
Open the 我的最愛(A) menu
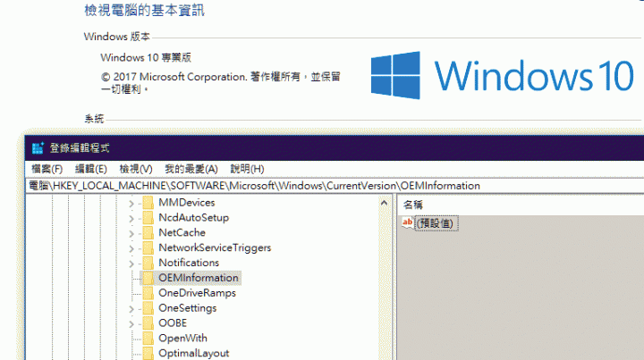(x=191, y=169)
